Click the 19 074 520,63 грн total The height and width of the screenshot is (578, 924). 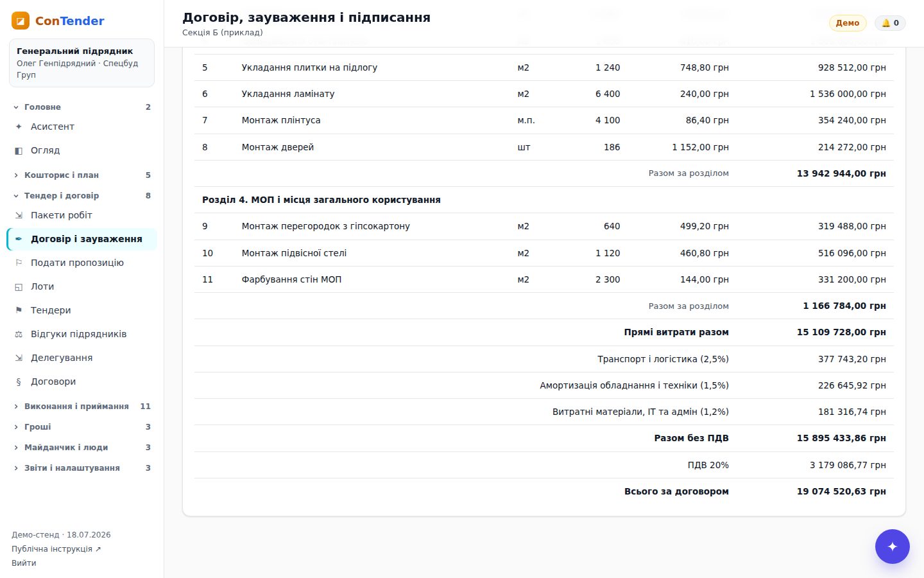point(841,491)
